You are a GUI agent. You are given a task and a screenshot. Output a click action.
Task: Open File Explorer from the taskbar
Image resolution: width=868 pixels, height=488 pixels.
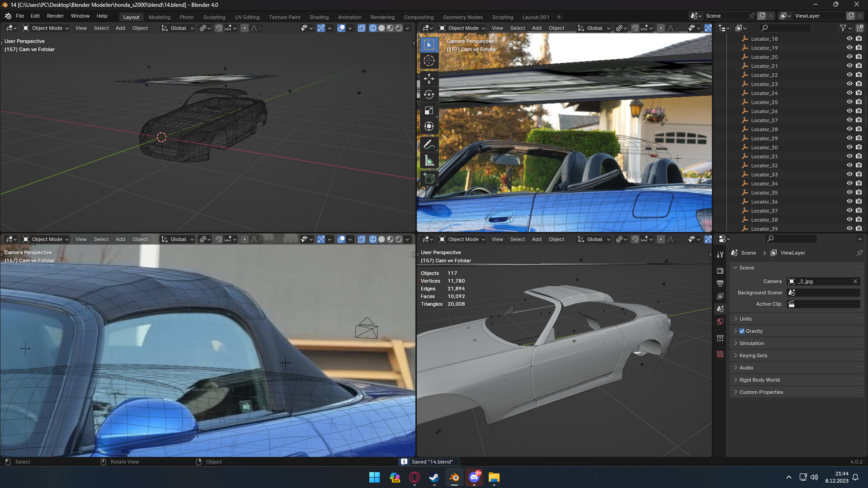494,478
